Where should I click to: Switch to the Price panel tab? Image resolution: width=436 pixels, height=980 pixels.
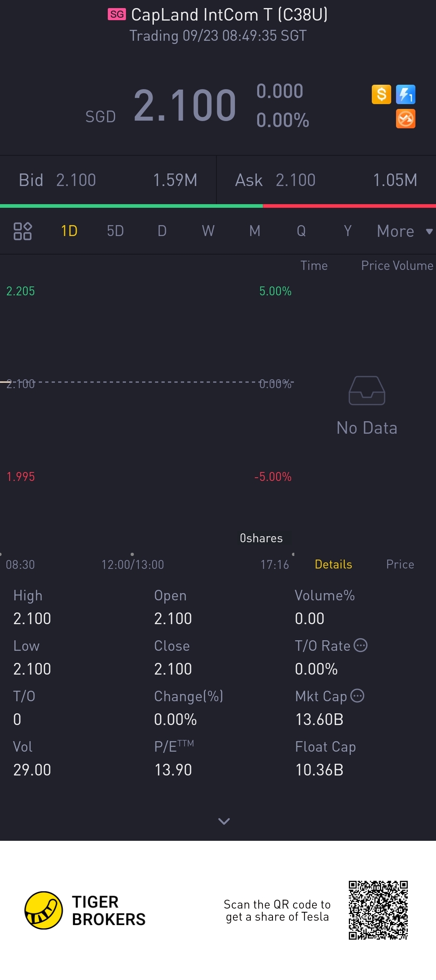click(x=400, y=564)
